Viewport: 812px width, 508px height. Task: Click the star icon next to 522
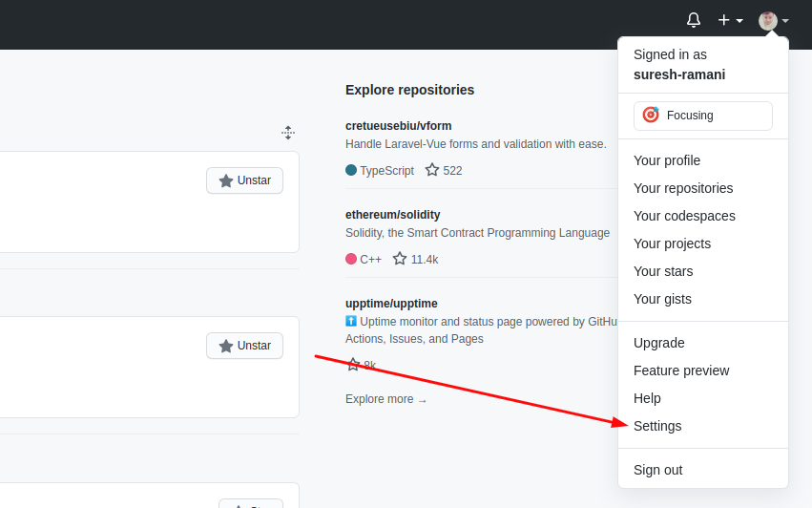[432, 170]
